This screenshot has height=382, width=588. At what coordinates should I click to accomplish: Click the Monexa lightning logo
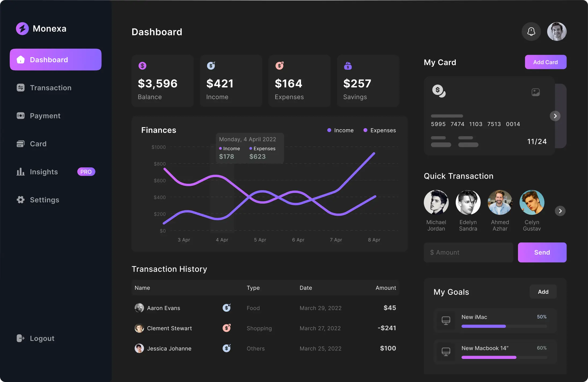tap(22, 28)
